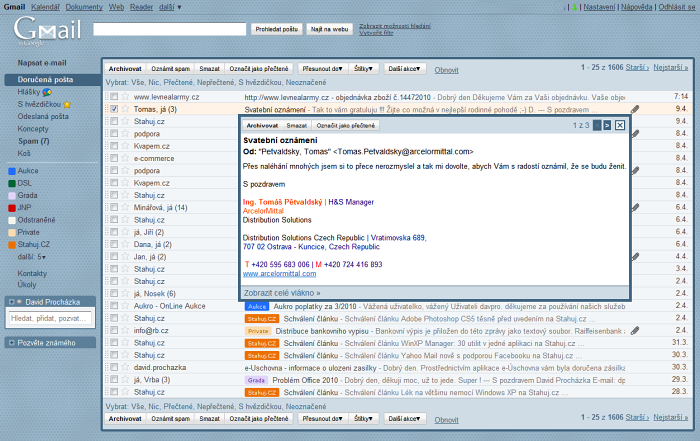Open Reader from the top bar
Viewport: 700px width, 441px height.
(x=142, y=7)
